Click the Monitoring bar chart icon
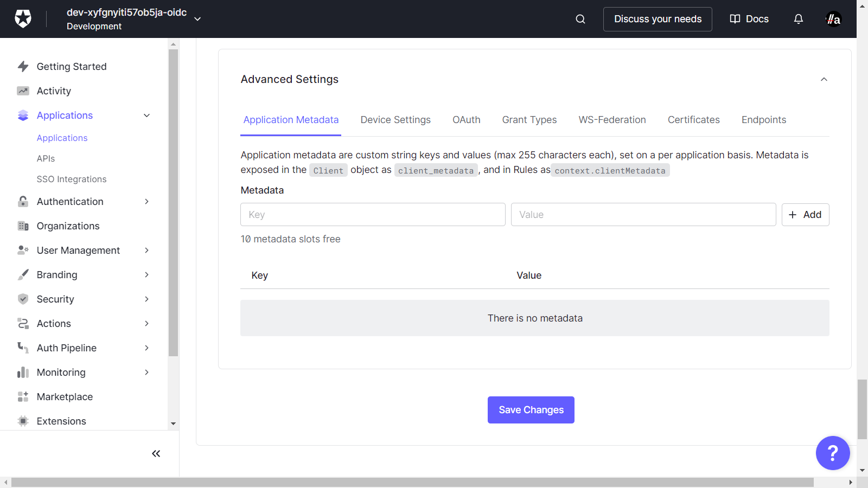The width and height of the screenshot is (868, 488). 23,373
